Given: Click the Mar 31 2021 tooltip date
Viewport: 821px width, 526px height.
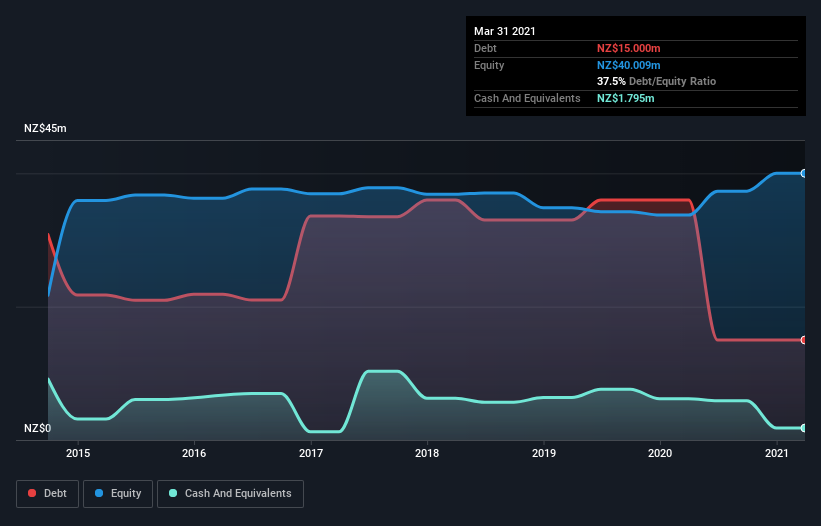Looking at the screenshot, I should point(505,31).
